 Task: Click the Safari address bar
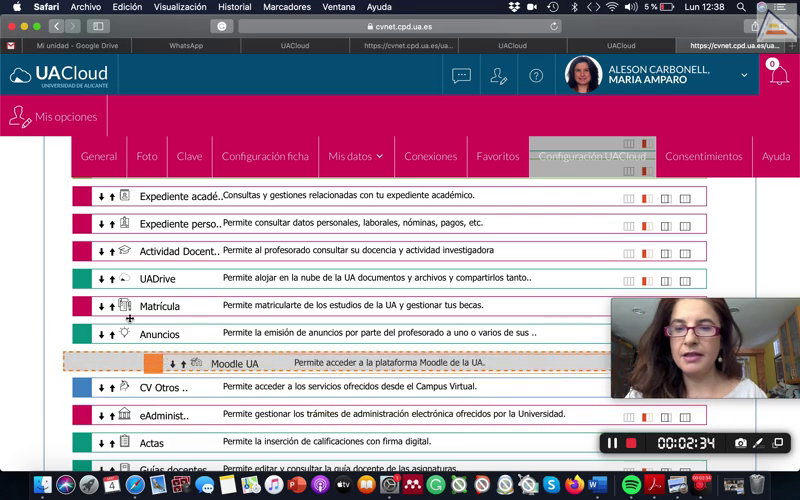click(x=400, y=26)
